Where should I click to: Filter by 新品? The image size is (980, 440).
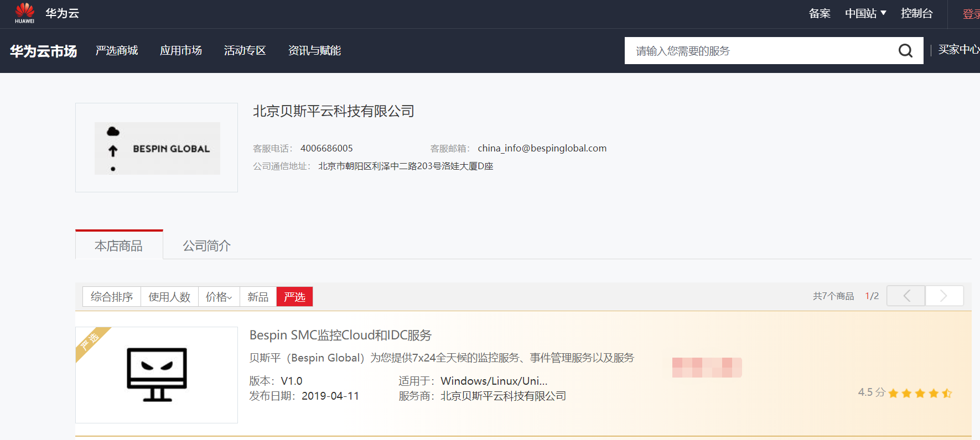pos(258,297)
